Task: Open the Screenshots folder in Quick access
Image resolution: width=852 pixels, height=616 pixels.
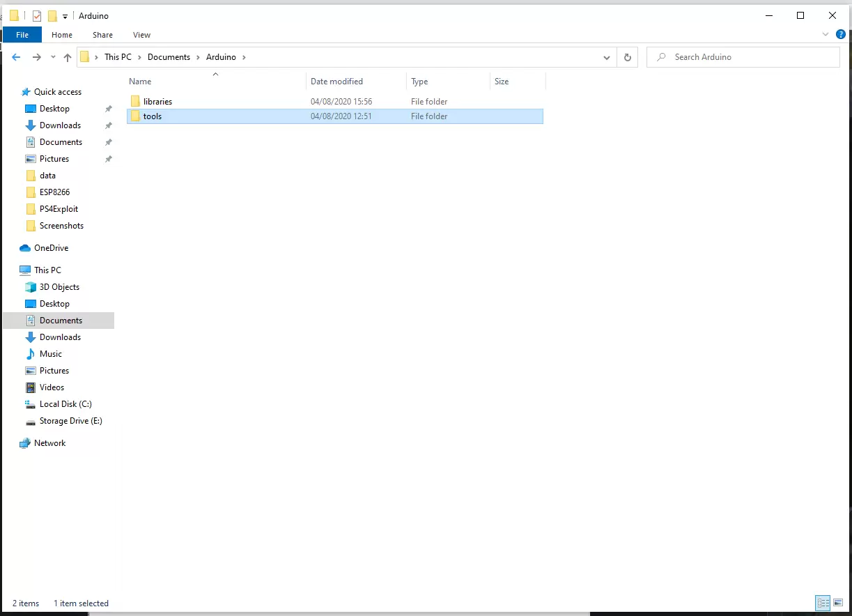Action: pyautogui.click(x=61, y=226)
